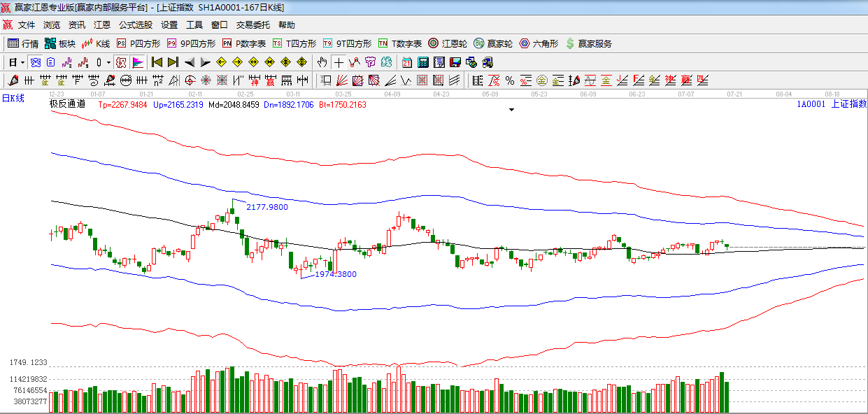The width and height of the screenshot is (868, 414).
Task: Click the 行情 quotes button
Action: 23,43
